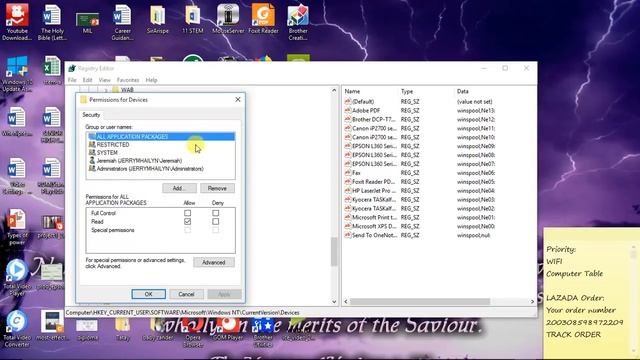Open the Tatay folder icon
The height and width of the screenshot is (360, 640).
click(122, 329)
